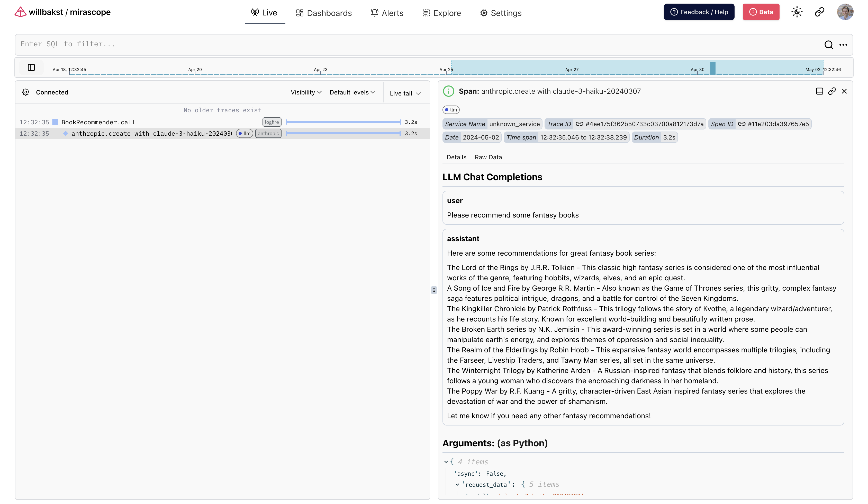Image resolution: width=868 pixels, height=504 pixels.
Task: Copy span link icon in span header
Action: click(x=832, y=91)
